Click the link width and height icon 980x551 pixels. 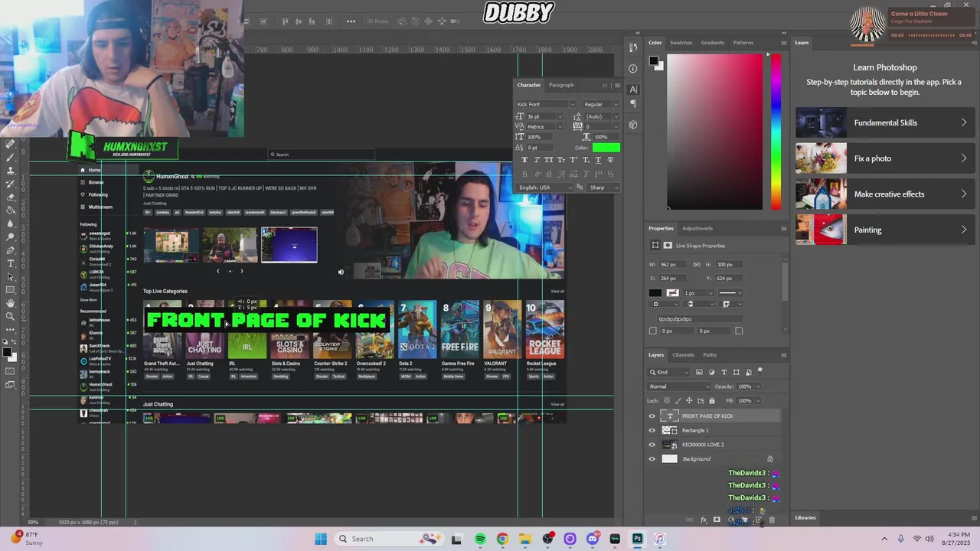click(x=697, y=265)
